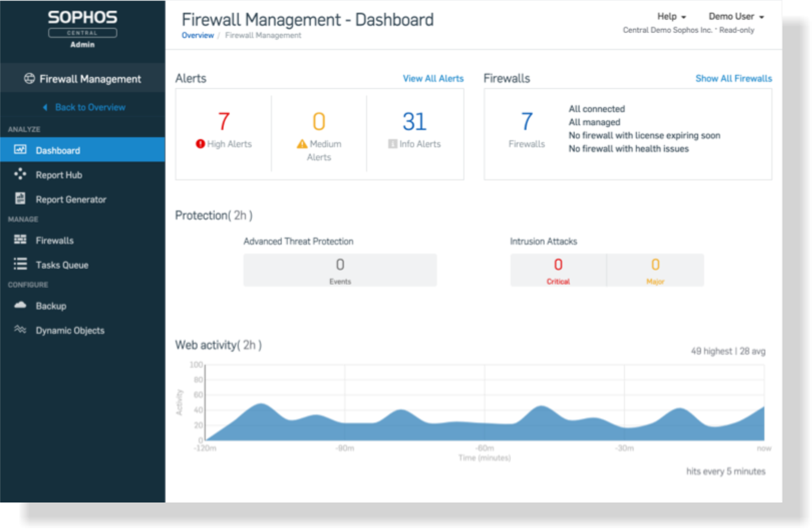
Task: Click the '-60m' axis label
Action: tap(485, 448)
